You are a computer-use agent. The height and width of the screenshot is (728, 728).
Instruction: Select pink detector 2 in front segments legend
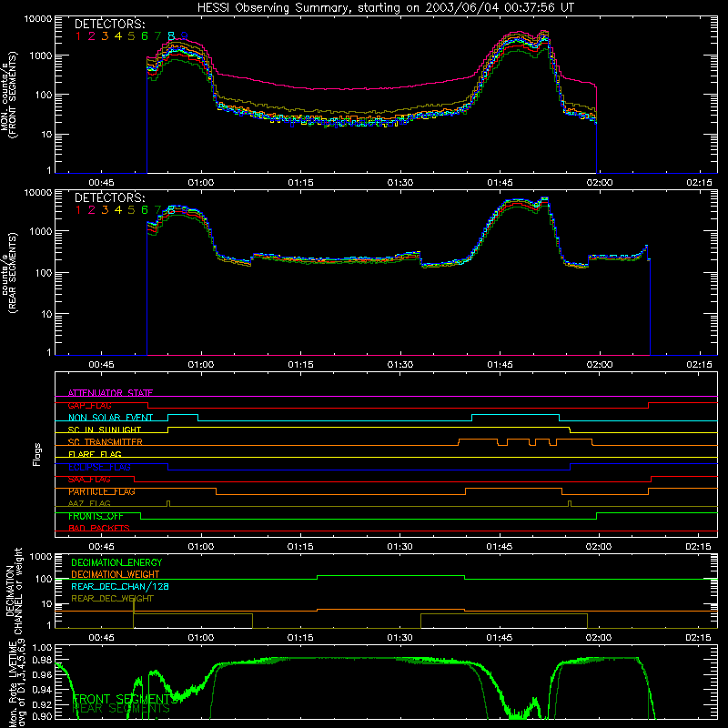pos(92,36)
